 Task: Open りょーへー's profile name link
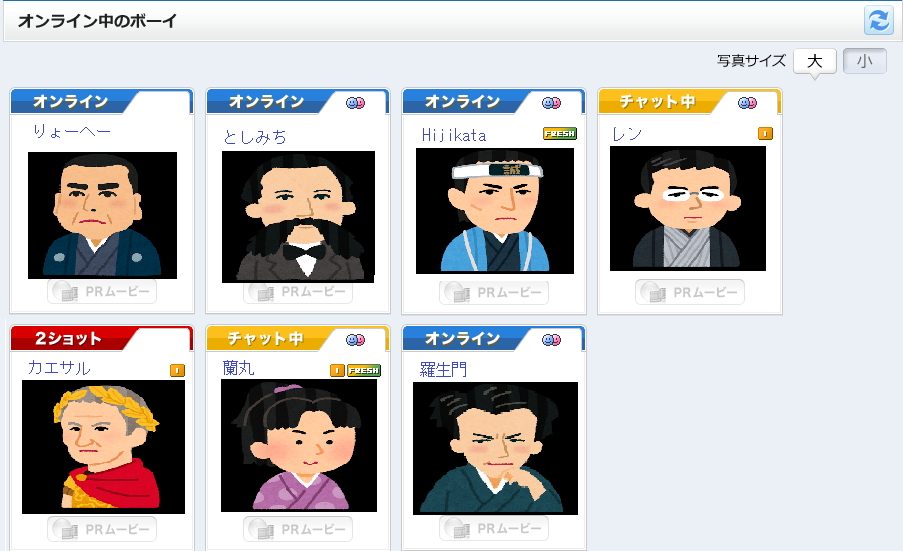[x=72, y=132]
